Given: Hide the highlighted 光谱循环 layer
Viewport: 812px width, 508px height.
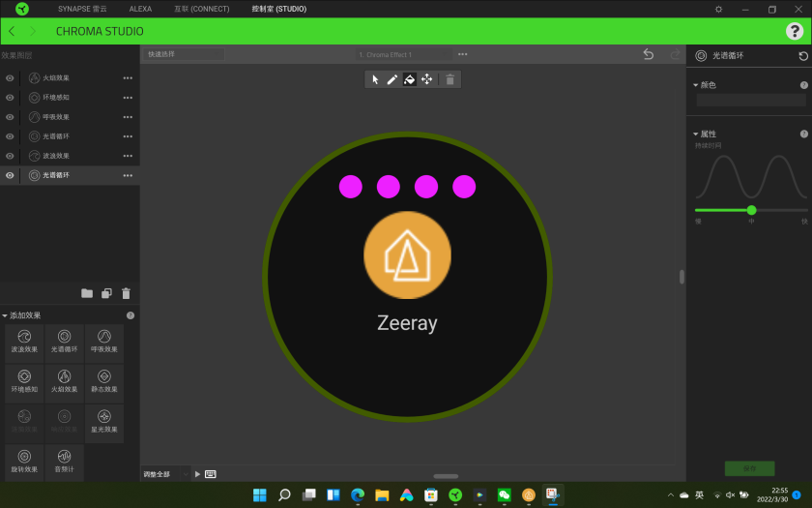Looking at the screenshot, I should 10,175.
